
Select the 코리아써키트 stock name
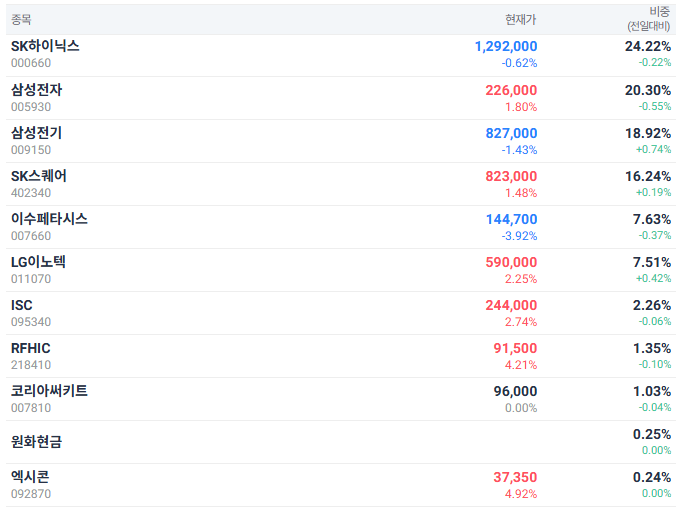pyautogui.click(x=49, y=391)
